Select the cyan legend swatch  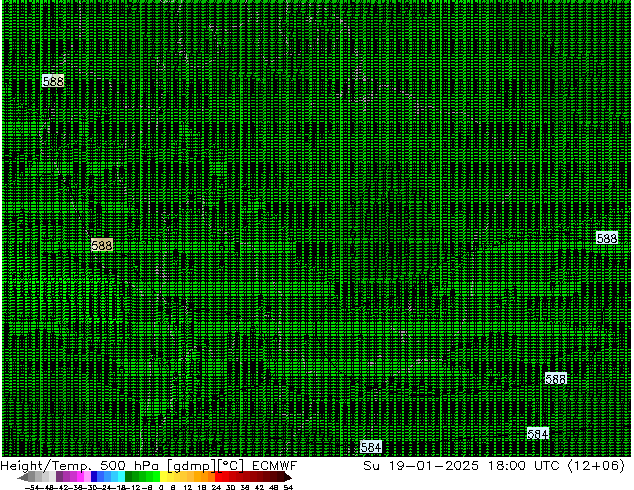pos(121,477)
